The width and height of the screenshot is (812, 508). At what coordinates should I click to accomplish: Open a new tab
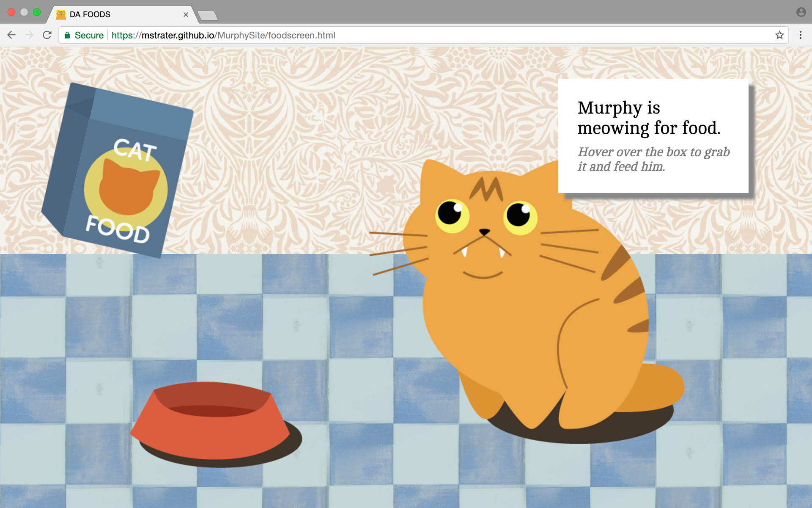[208, 16]
